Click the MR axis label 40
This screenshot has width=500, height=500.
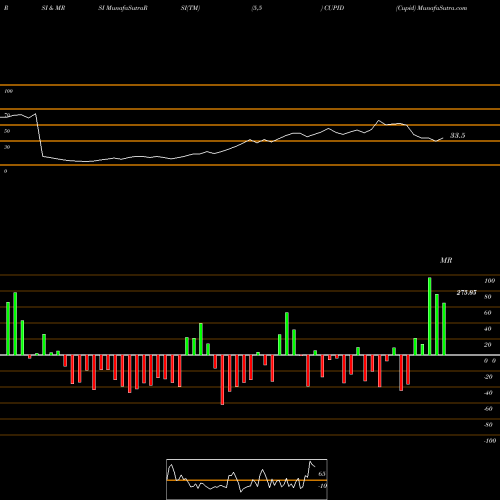click(488, 329)
